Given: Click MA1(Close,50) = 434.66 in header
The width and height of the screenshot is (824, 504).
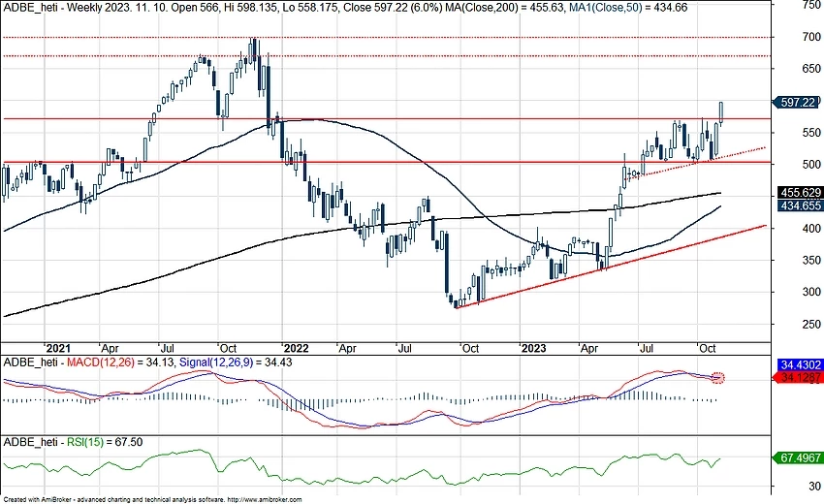Looking at the screenshot, I should point(628,8).
